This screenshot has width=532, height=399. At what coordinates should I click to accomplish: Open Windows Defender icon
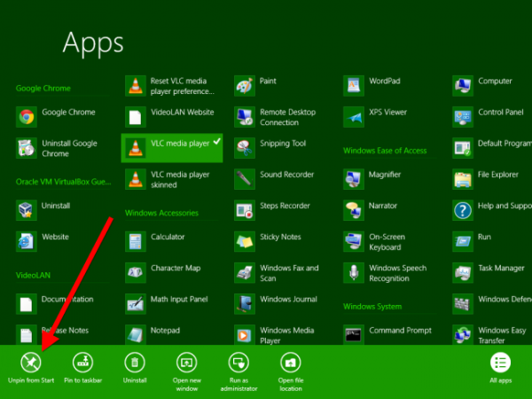coord(463,304)
